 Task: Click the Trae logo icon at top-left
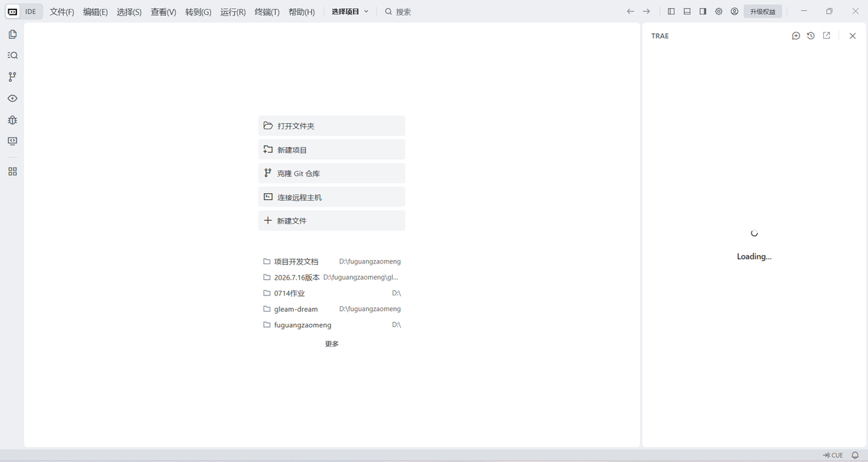click(x=13, y=12)
